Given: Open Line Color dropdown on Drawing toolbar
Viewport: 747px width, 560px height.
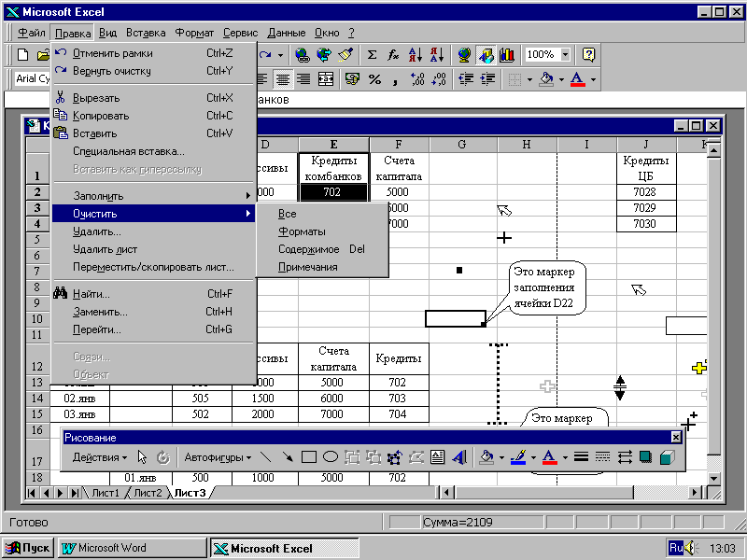Looking at the screenshot, I should [533, 457].
